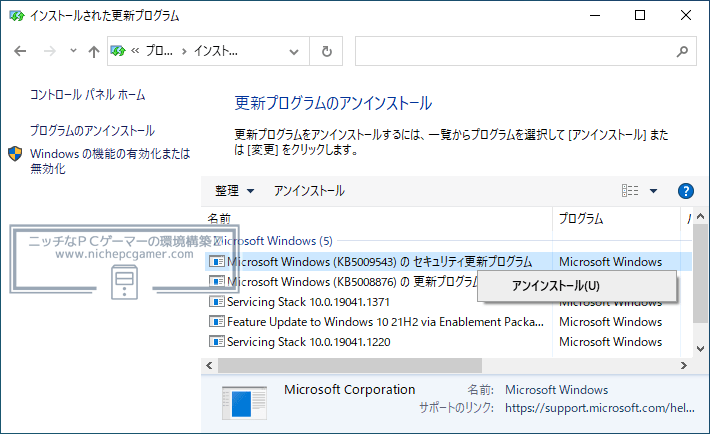Refresh the installed updates list

[326, 51]
